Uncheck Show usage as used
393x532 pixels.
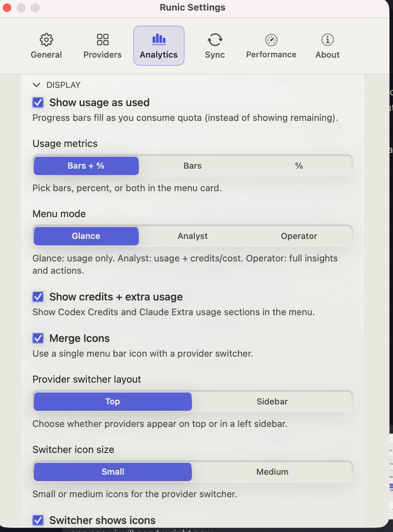tap(38, 102)
